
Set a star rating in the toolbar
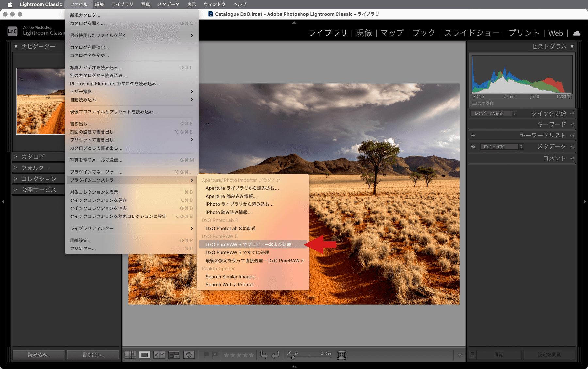click(x=238, y=355)
